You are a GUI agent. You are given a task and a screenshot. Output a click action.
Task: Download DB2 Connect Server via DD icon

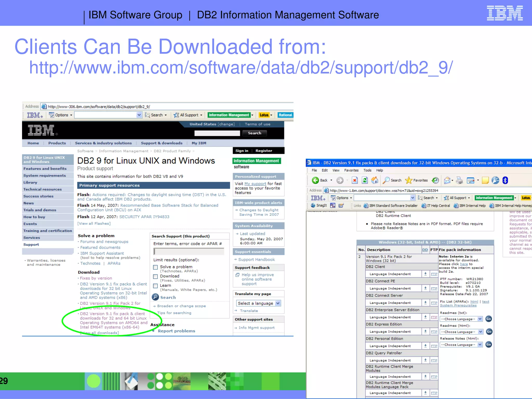pos(425,303)
